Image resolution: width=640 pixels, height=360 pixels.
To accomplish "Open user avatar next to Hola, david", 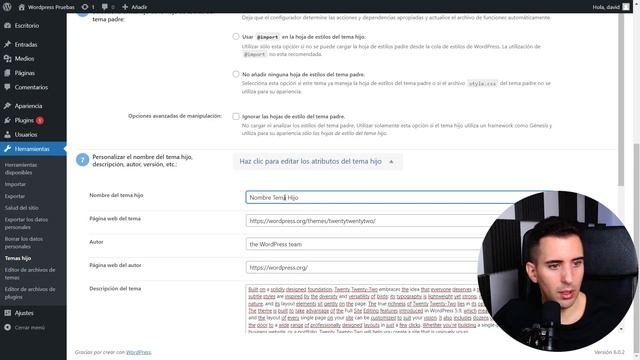I will pyautogui.click(x=626, y=7).
